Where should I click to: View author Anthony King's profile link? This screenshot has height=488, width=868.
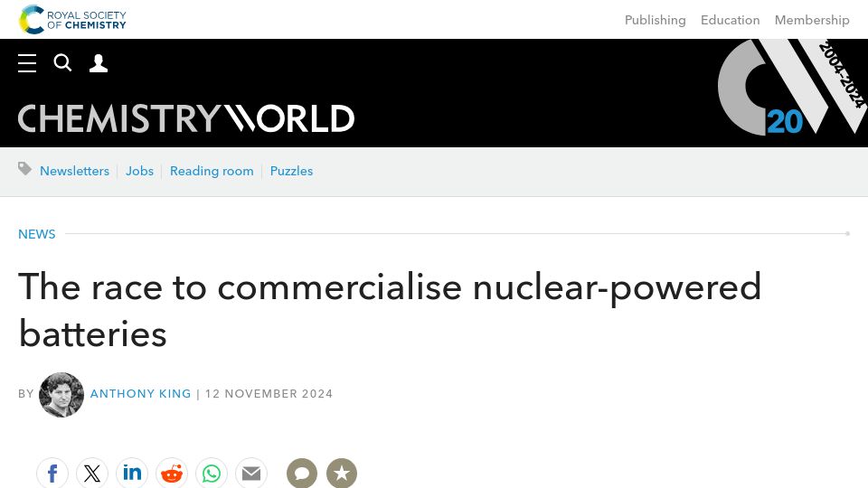[141, 394]
